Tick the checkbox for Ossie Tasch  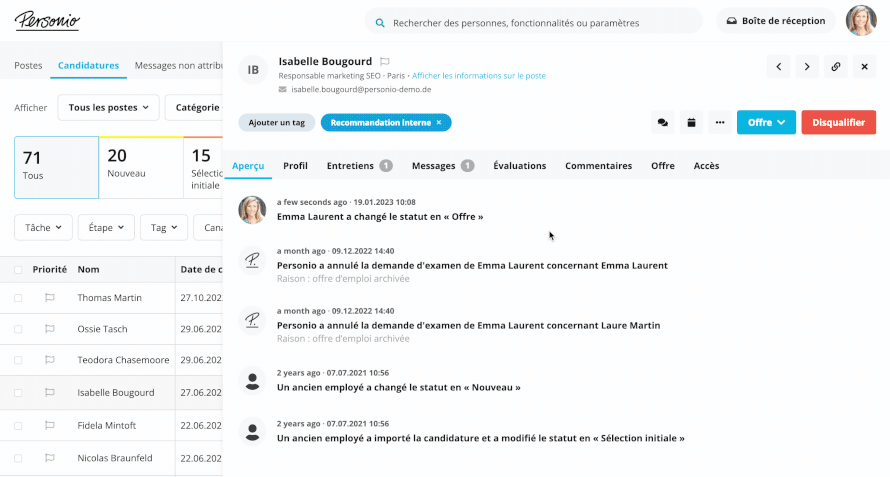click(18, 329)
